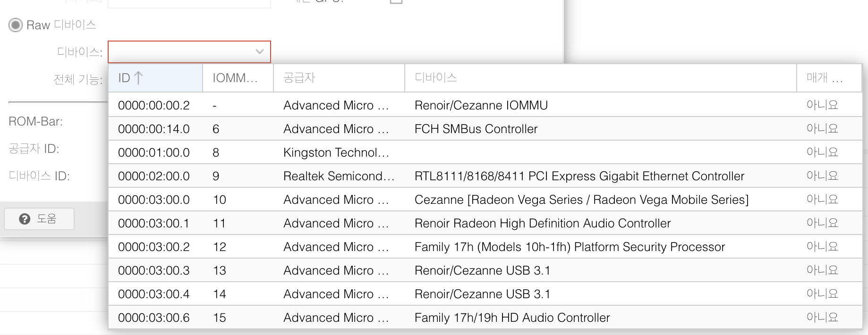Choose the Kingston Technology device 0000:01:00.0
The width and height of the screenshot is (868, 335).
pos(485,152)
